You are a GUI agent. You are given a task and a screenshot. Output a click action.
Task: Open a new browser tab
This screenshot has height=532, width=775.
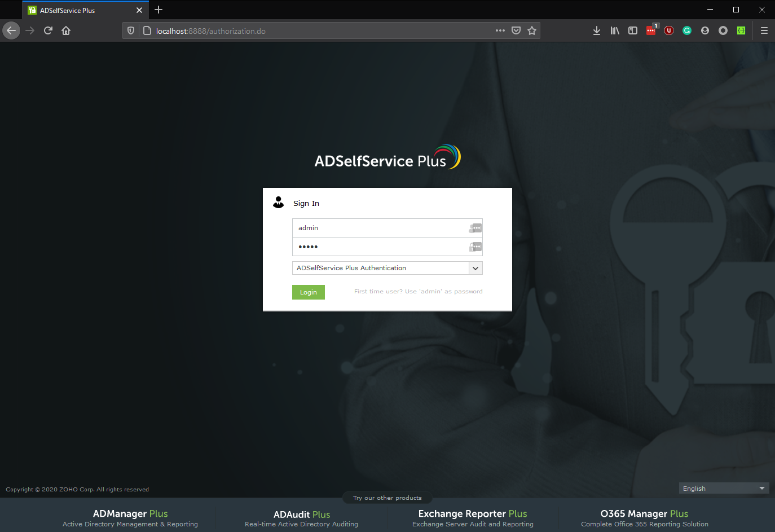coord(158,10)
